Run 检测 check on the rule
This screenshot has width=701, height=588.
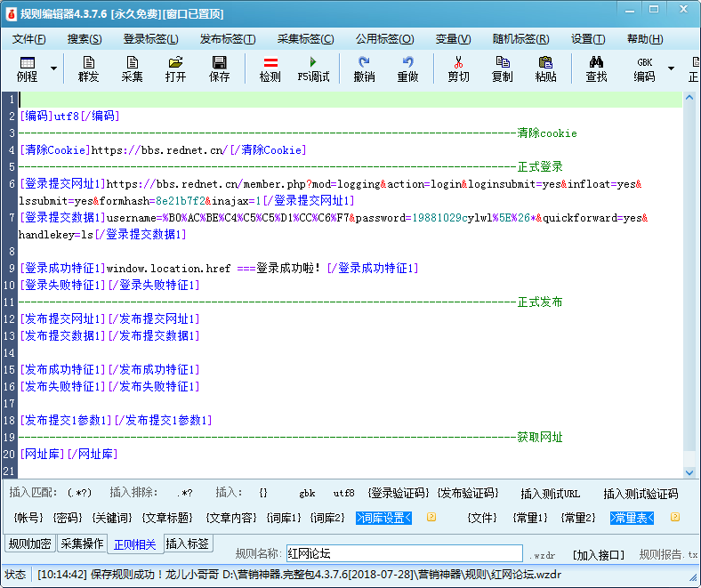tap(270, 68)
